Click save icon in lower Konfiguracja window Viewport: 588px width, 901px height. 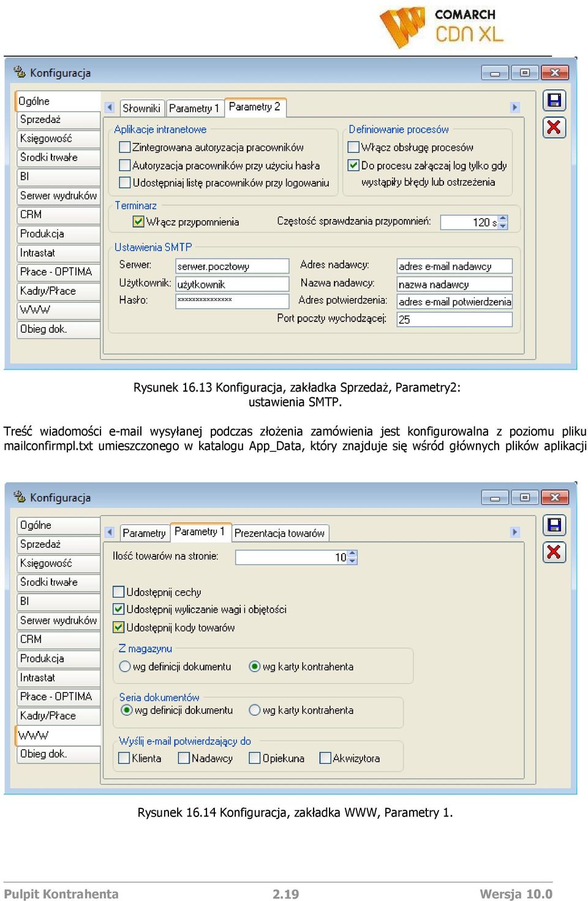(554, 525)
